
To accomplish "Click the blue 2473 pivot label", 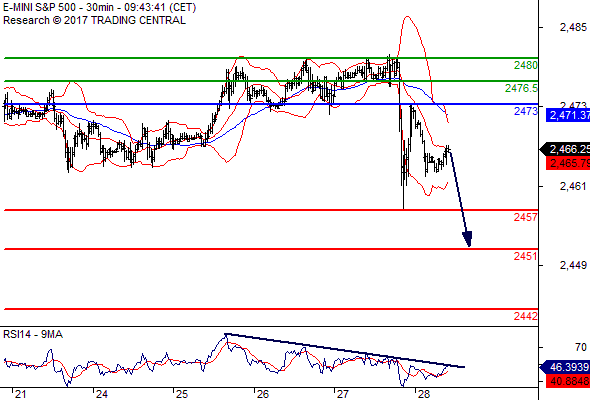I will [526, 111].
